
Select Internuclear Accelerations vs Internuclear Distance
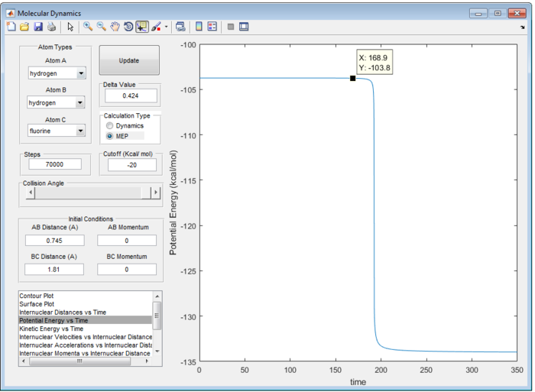(86, 345)
